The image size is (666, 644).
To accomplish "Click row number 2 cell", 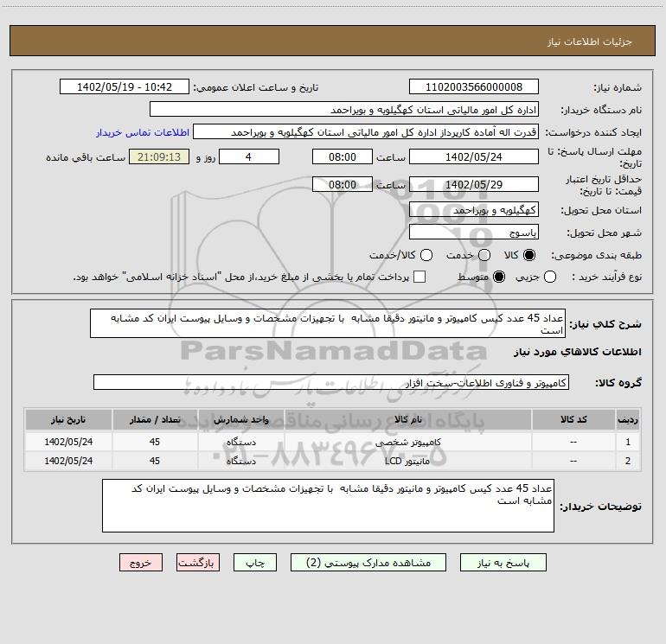I will 628,461.
